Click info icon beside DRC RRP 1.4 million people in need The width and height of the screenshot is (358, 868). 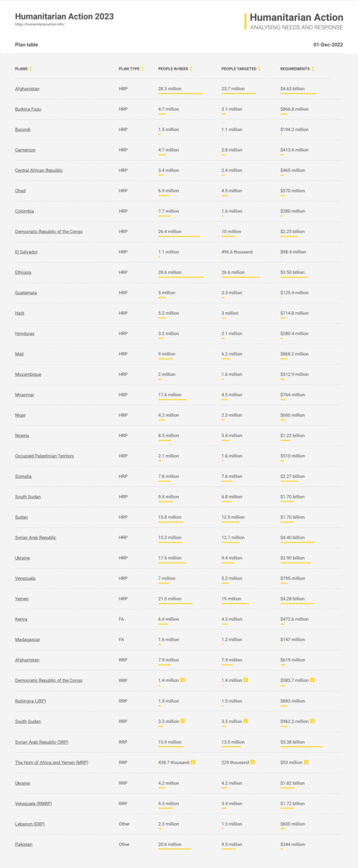[182, 680]
